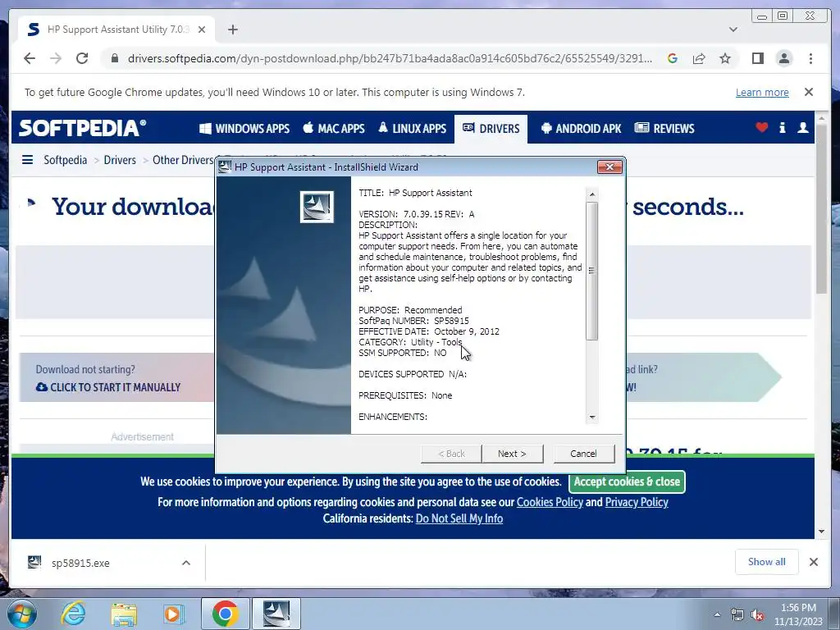
Task: Open the Windows Start menu
Action: 21,614
